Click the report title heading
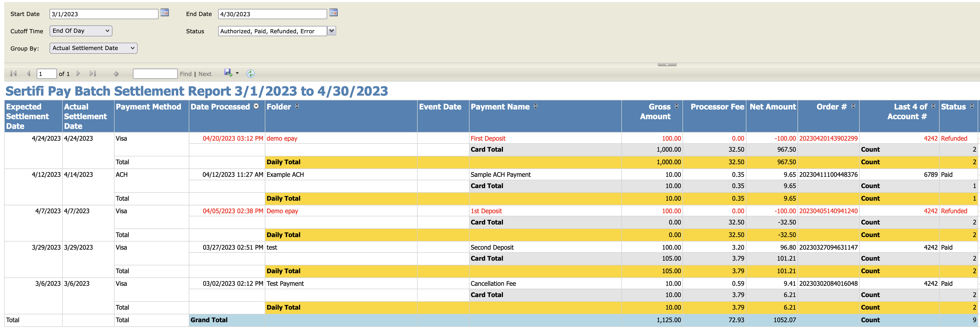Screen dimensions: 980x329 tap(197, 91)
